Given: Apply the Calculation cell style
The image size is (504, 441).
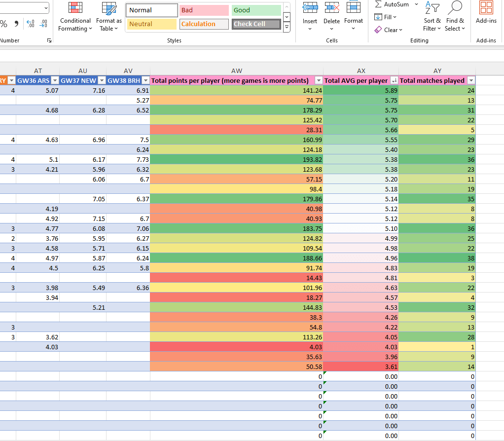Looking at the screenshot, I should point(204,24).
